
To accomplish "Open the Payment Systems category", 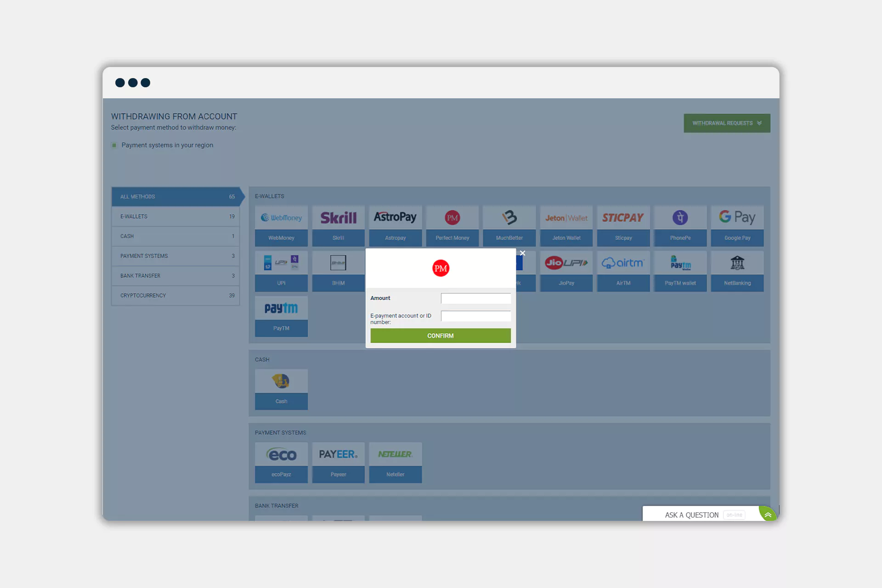I will [176, 256].
